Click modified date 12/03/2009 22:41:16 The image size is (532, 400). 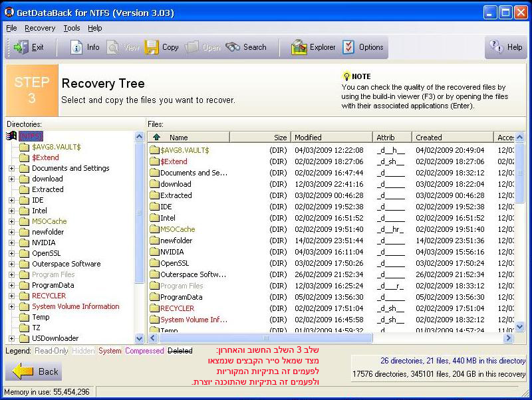(329, 184)
